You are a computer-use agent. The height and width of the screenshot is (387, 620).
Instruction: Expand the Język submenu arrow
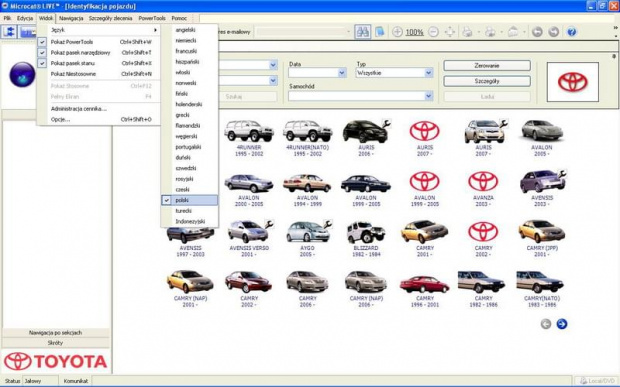point(155,30)
